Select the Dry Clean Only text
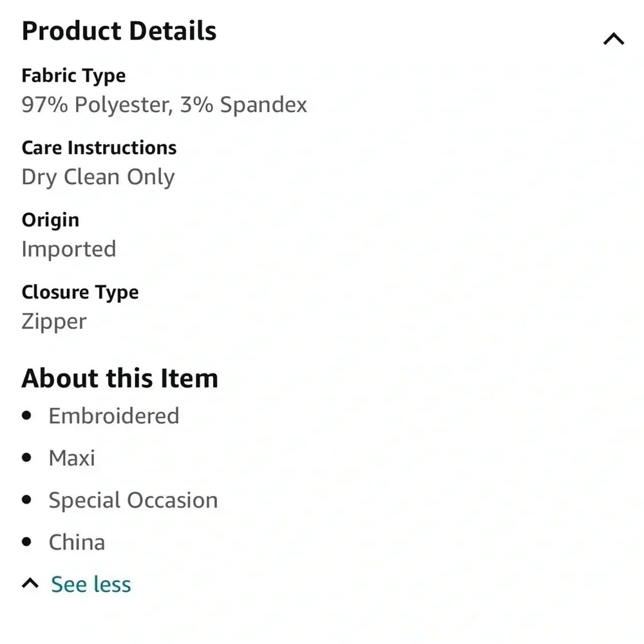 tap(98, 177)
